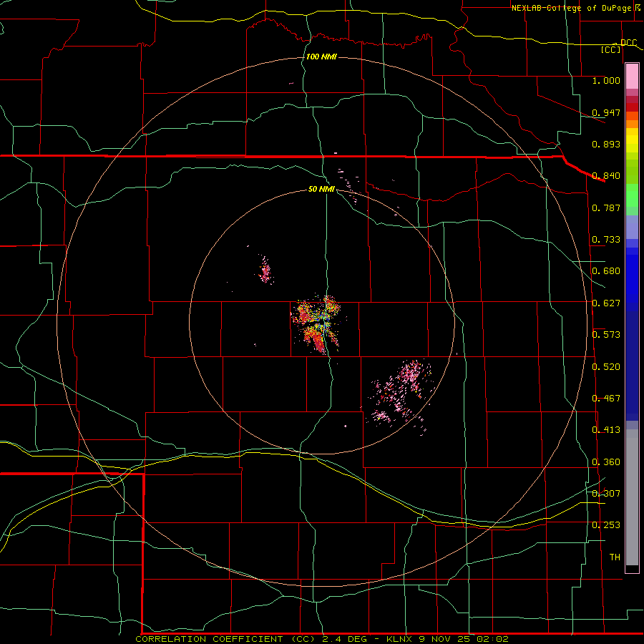Select the 0.893 scale label

(606, 144)
